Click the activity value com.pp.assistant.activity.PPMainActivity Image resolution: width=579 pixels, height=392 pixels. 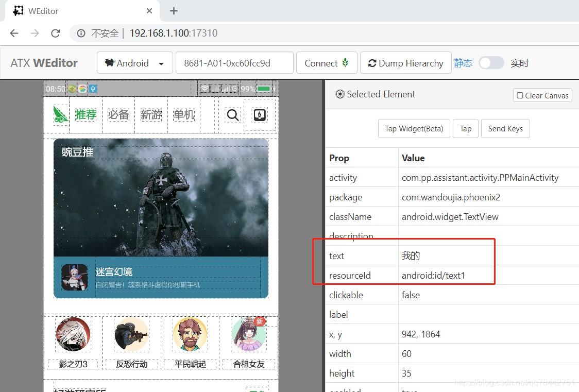click(480, 178)
